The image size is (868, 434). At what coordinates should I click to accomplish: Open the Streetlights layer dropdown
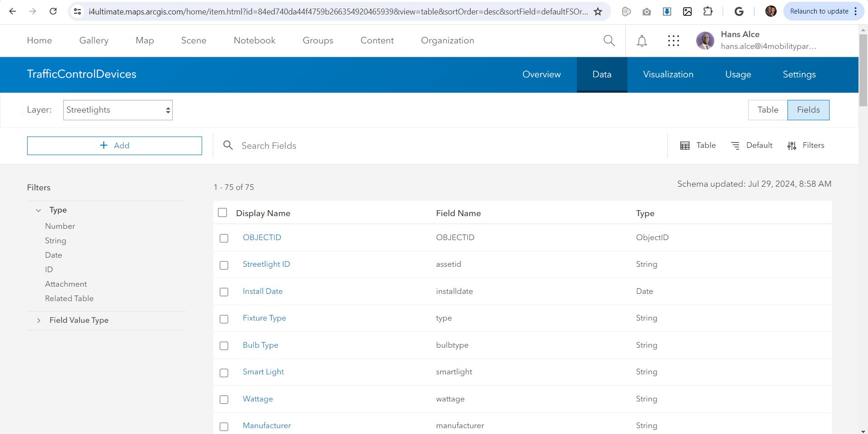118,110
